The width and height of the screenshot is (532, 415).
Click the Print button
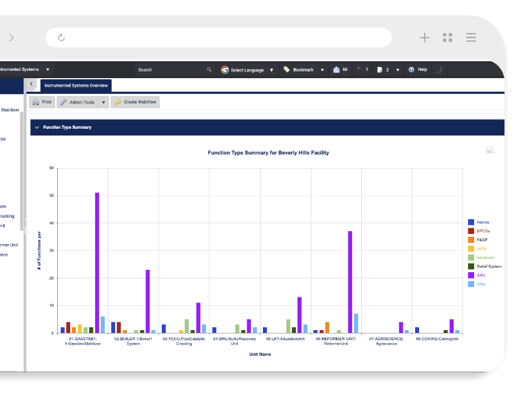pyautogui.click(x=42, y=102)
